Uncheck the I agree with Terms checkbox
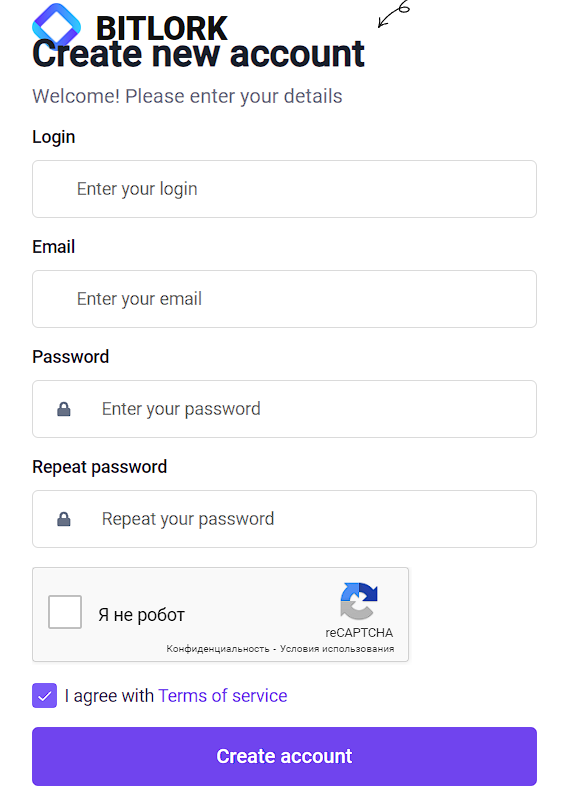This screenshot has height=811, width=586. pos(44,696)
